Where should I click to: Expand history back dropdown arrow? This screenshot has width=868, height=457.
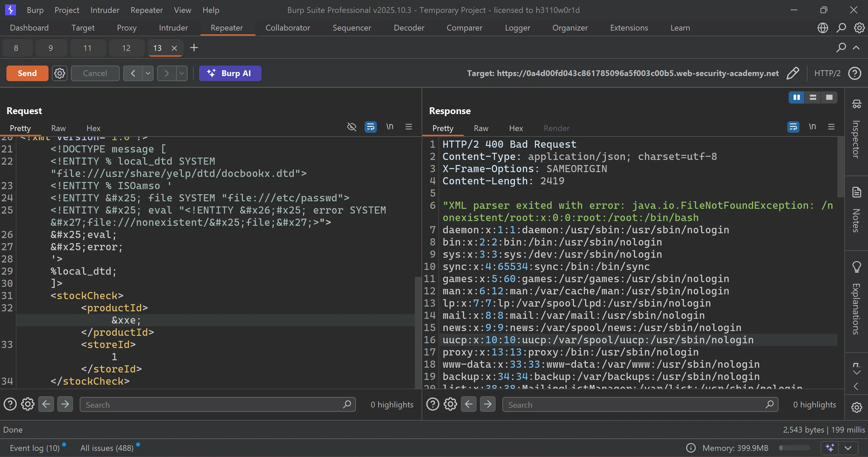[148, 73]
